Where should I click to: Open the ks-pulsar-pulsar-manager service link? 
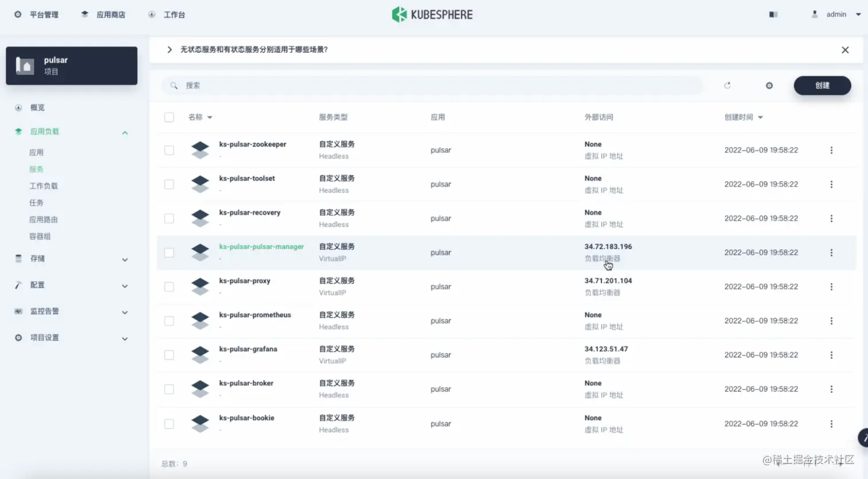(x=261, y=246)
